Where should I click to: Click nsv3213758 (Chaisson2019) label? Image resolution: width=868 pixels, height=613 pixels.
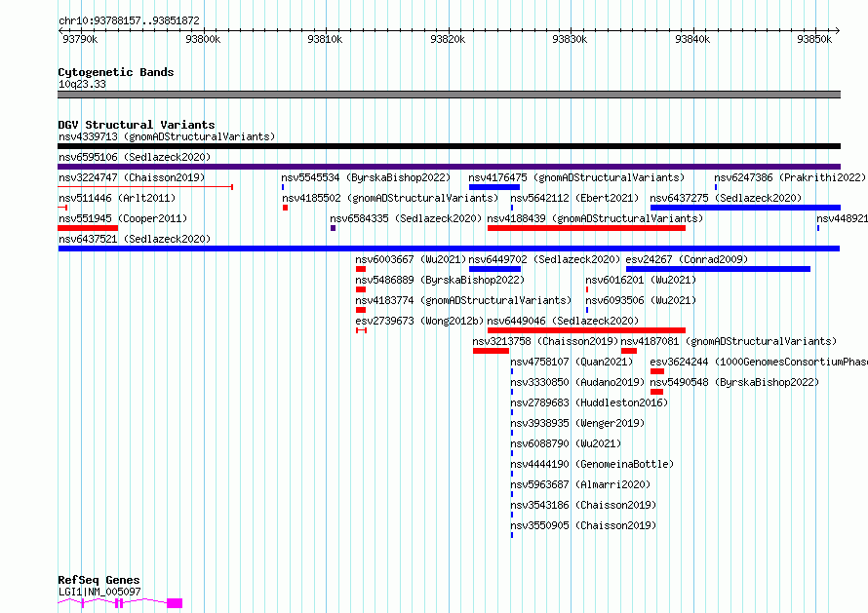click(x=545, y=341)
